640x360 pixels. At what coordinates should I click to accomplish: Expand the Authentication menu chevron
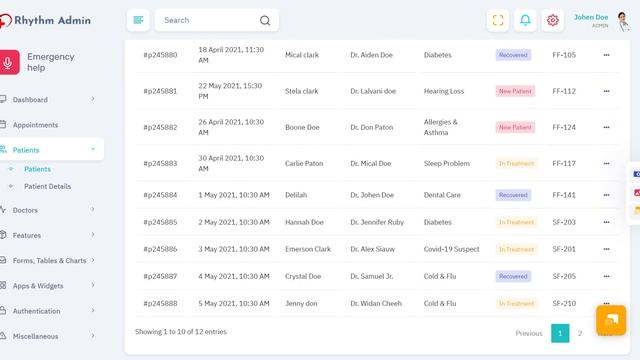tap(93, 311)
